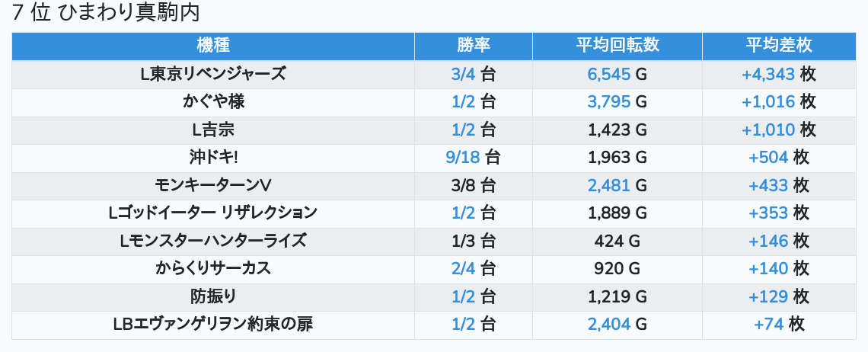Click the 防振り machine name
Image resolution: width=868 pixels, height=352 pixels.
click(x=213, y=297)
